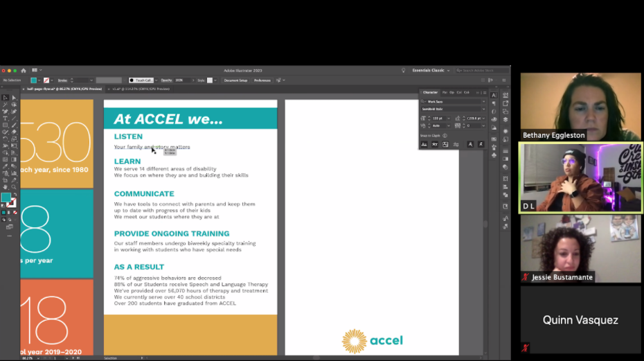
Task: Open the font family dropdown
Action: [x=483, y=102]
